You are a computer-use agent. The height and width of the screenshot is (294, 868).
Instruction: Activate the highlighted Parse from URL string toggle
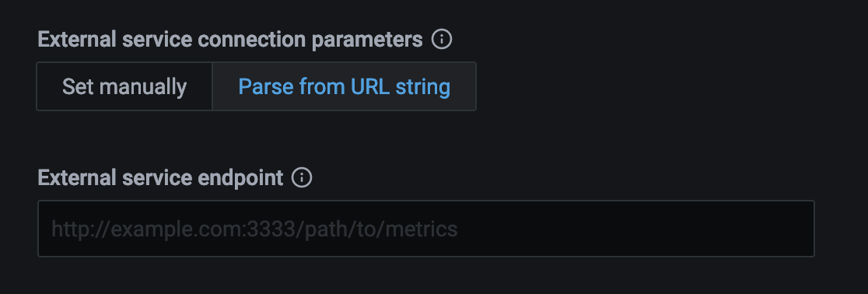pyautogui.click(x=344, y=87)
